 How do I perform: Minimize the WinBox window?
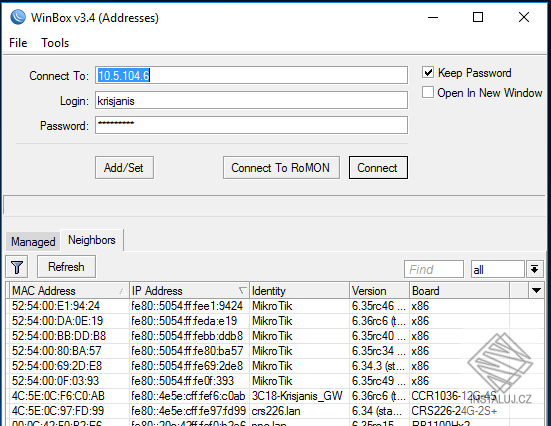[433, 17]
